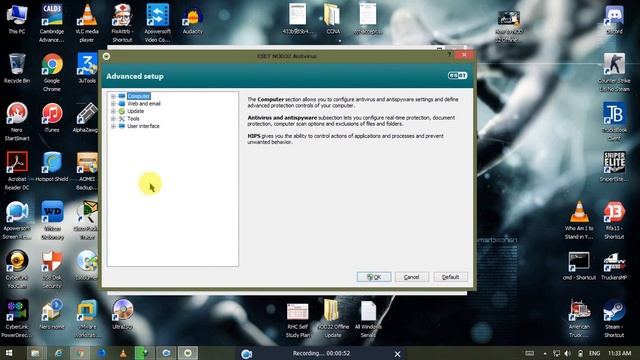Open Audacity desktop icon
This screenshot has height=360, width=640.
[x=192, y=20]
